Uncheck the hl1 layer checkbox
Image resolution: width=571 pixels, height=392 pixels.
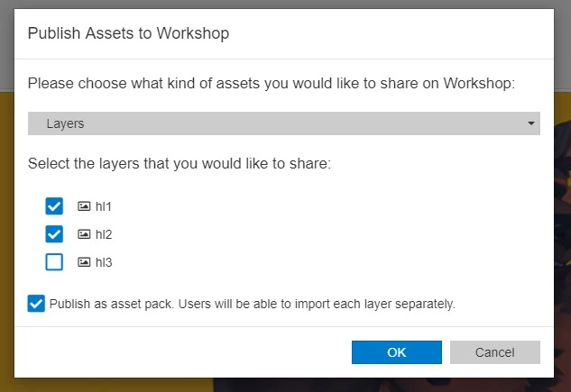pos(54,206)
